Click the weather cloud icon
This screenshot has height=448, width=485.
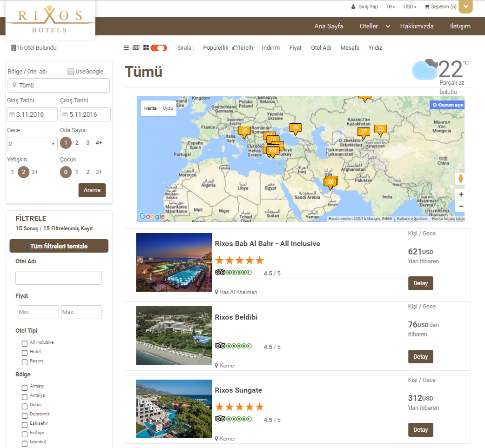coord(424,70)
